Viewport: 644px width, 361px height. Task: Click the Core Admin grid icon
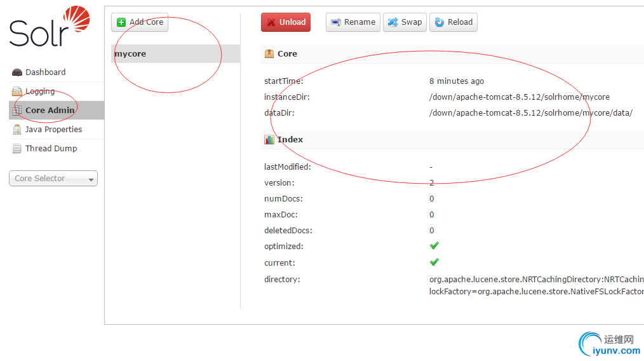[x=17, y=110]
